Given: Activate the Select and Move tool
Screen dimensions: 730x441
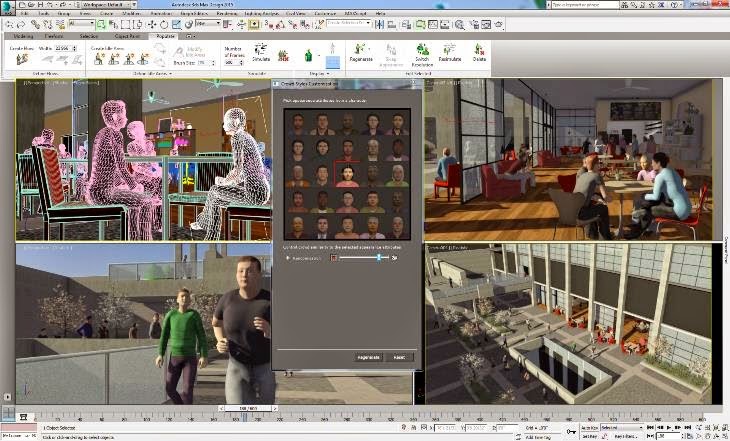Looking at the screenshot, I should (152, 25).
